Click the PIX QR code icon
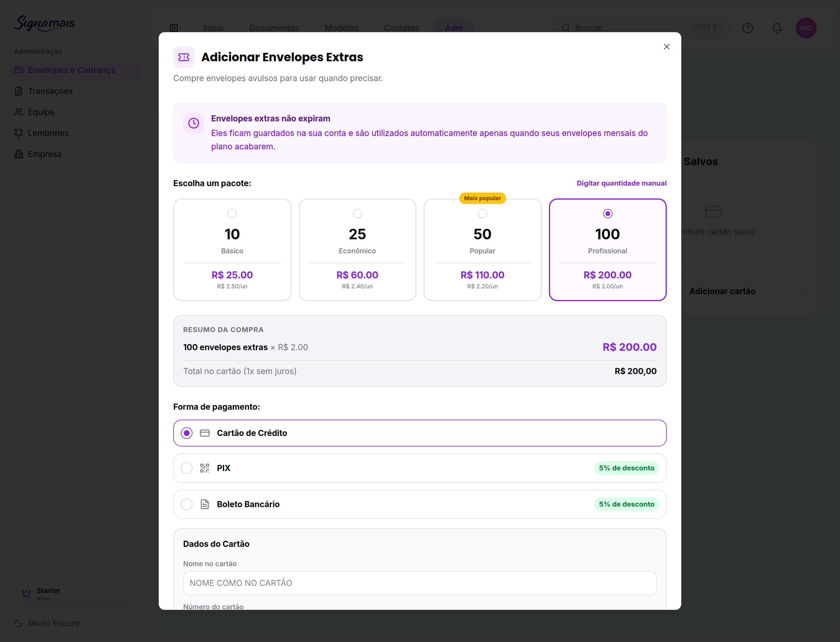Image resolution: width=840 pixels, height=642 pixels. click(x=205, y=468)
